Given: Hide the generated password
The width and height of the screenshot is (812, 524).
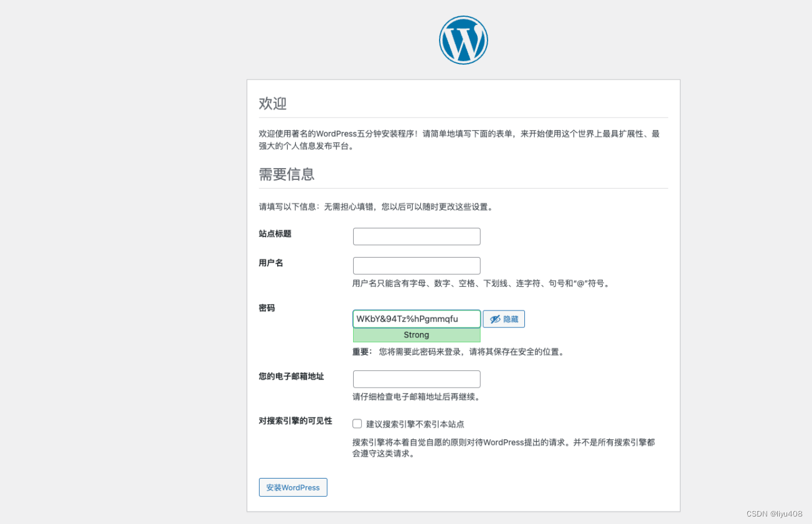Looking at the screenshot, I should click(503, 319).
